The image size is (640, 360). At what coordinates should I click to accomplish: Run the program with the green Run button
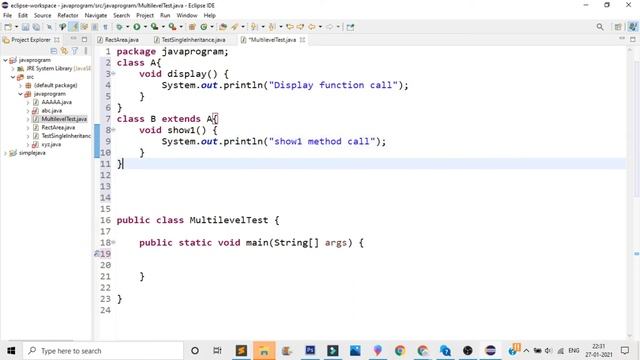tap(137, 27)
